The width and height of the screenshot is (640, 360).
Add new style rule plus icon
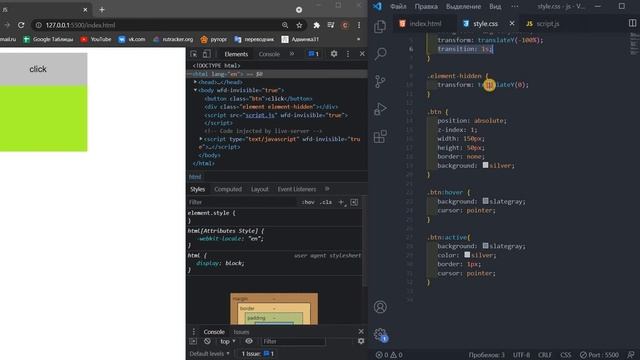pyautogui.click(x=341, y=202)
